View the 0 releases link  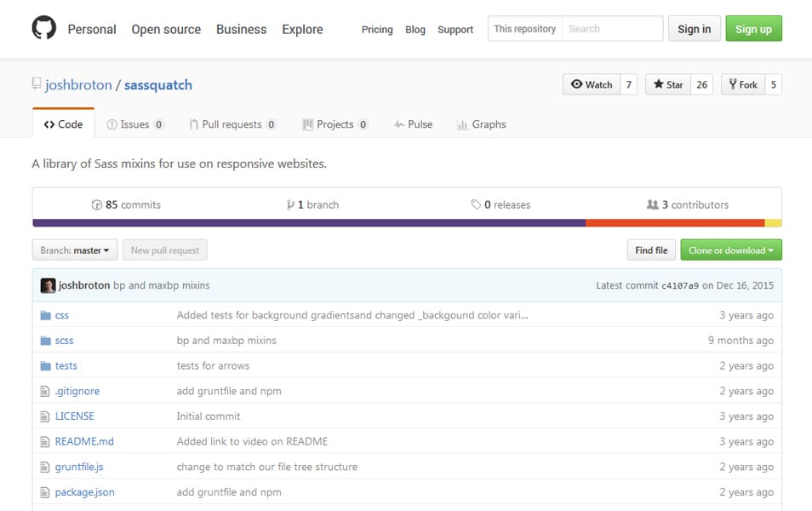(500, 204)
